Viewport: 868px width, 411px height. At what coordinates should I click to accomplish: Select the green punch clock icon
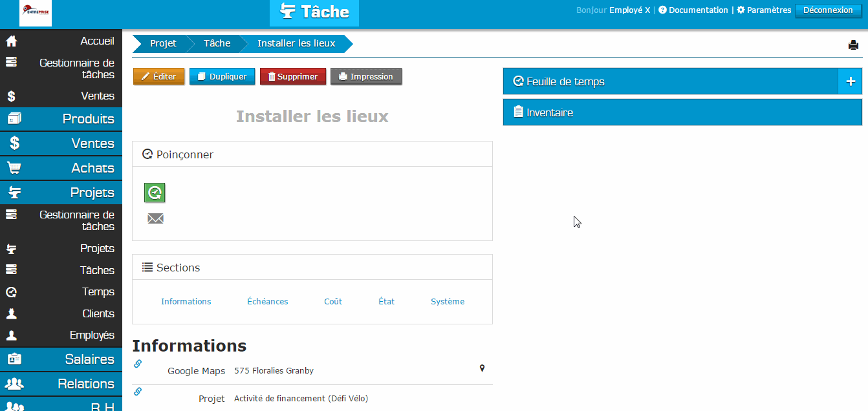pos(155,192)
